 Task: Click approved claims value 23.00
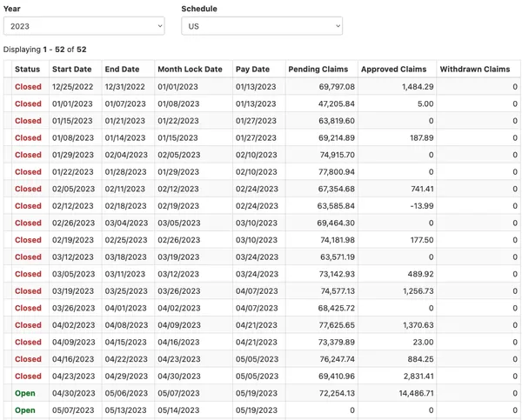[424, 342]
